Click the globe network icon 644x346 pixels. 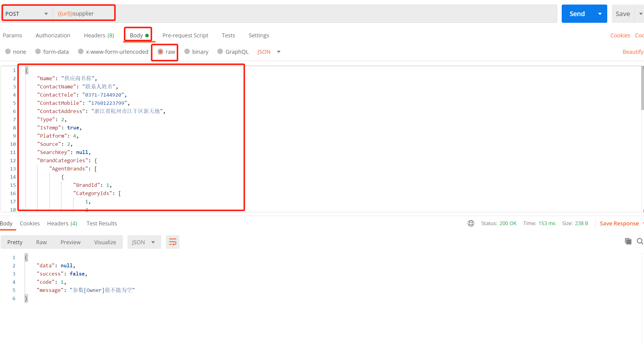(x=471, y=223)
